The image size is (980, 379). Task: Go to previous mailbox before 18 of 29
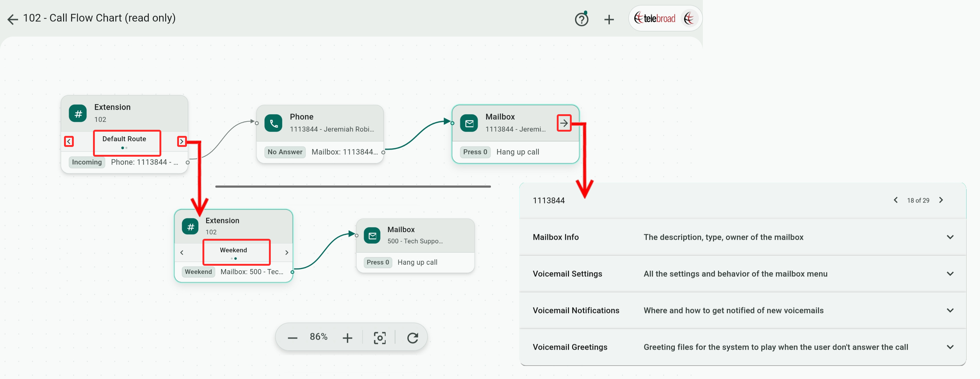coord(896,200)
